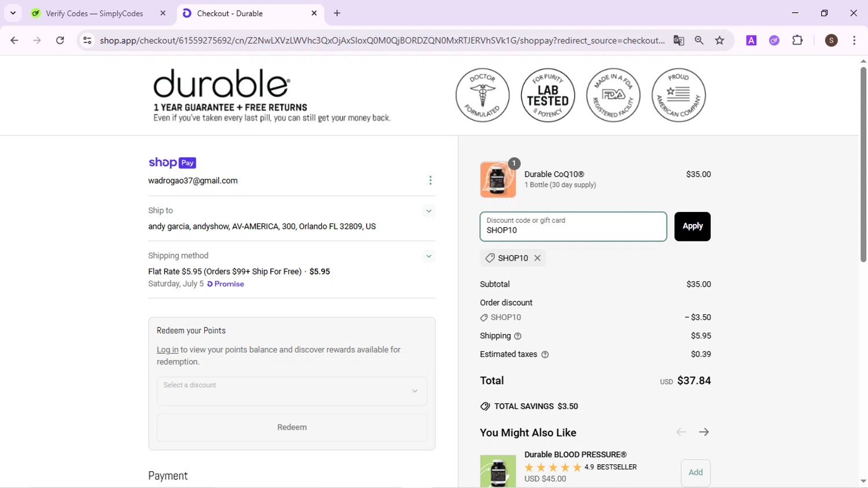This screenshot has width=868, height=488.
Task: Click the page vertical scrollbar
Action: coord(863,164)
